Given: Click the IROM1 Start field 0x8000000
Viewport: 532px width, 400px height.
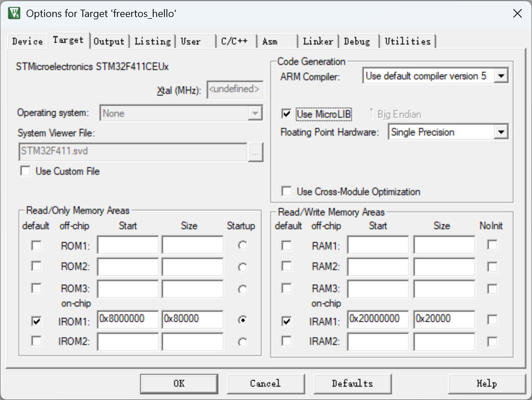Looking at the screenshot, I should coord(128,319).
